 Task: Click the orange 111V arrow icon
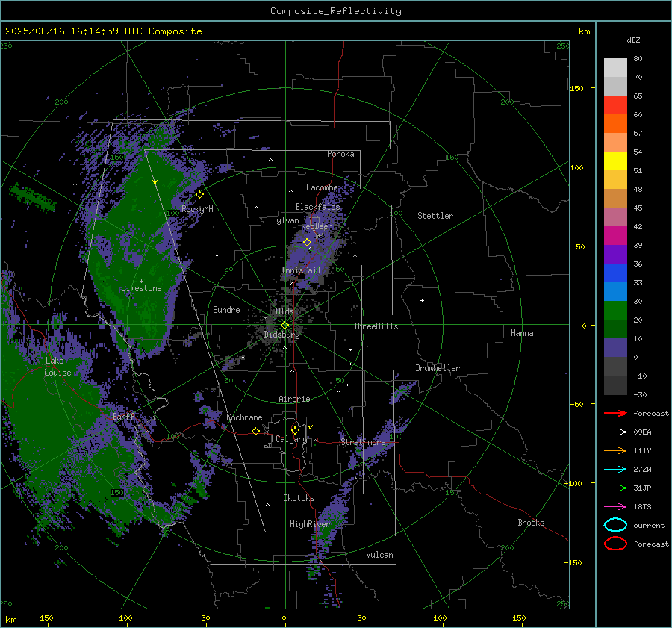(615, 450)
